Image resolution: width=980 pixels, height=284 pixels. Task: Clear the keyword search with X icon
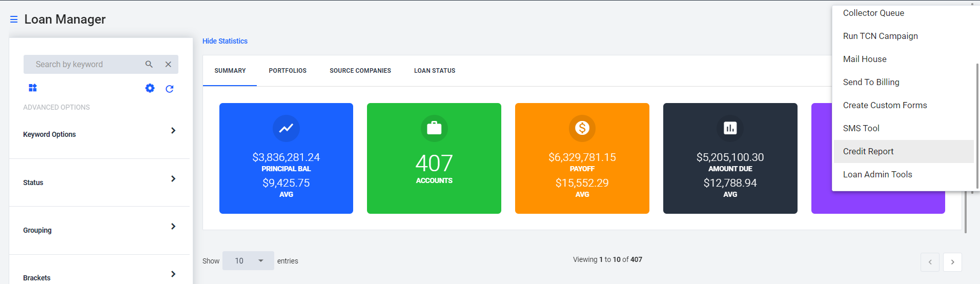[168, 64]
